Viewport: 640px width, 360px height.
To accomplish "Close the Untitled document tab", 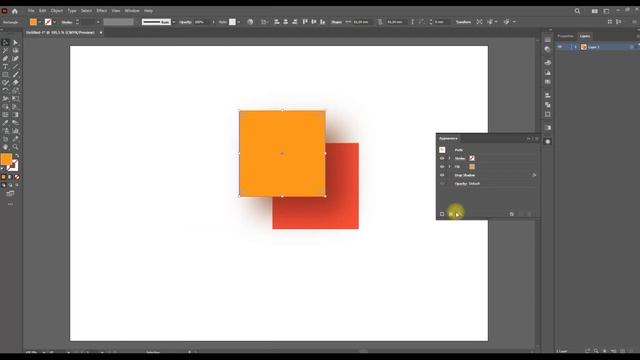I will [101, 33].
